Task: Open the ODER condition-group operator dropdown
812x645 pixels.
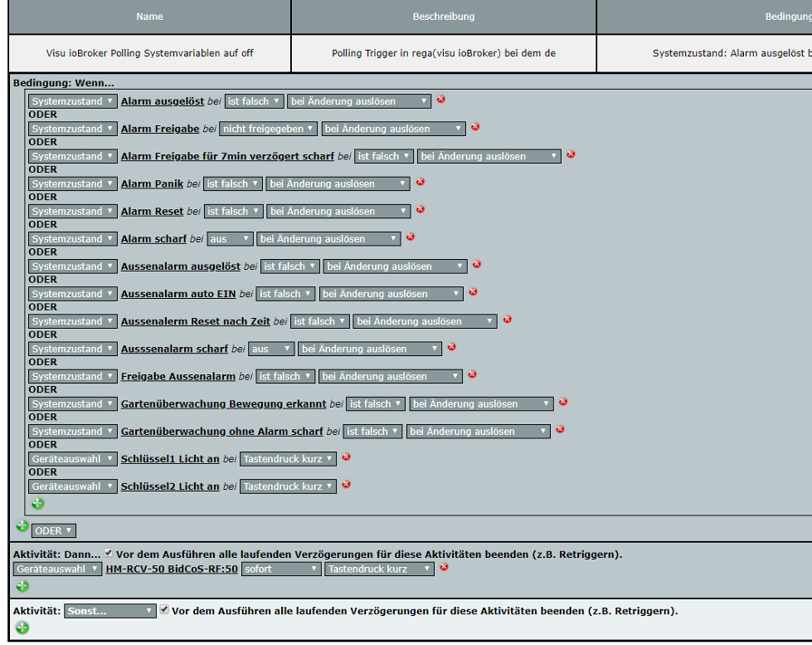Action: (53, 531)
